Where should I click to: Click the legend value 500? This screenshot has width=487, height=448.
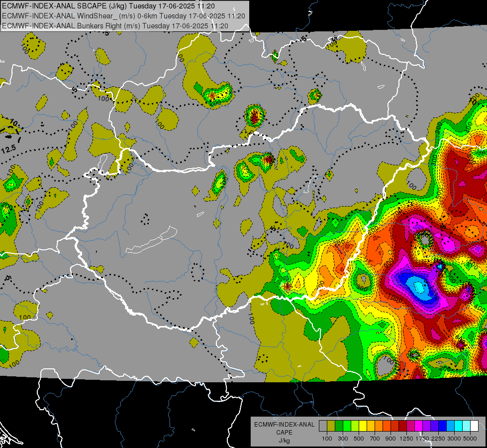(359, 439)
